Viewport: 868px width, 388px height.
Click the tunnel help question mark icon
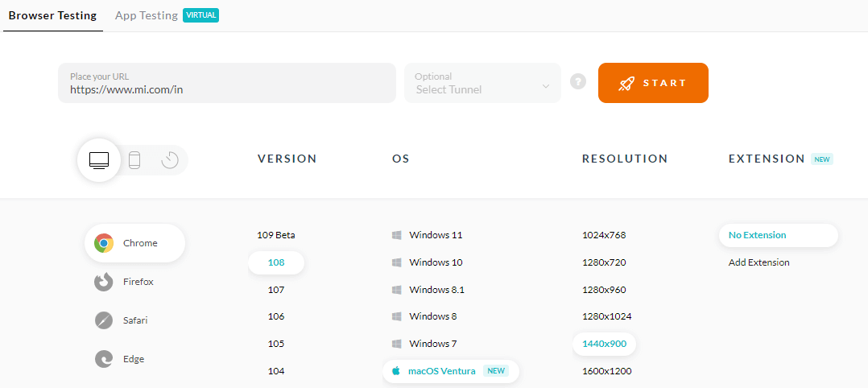(578, 82)
